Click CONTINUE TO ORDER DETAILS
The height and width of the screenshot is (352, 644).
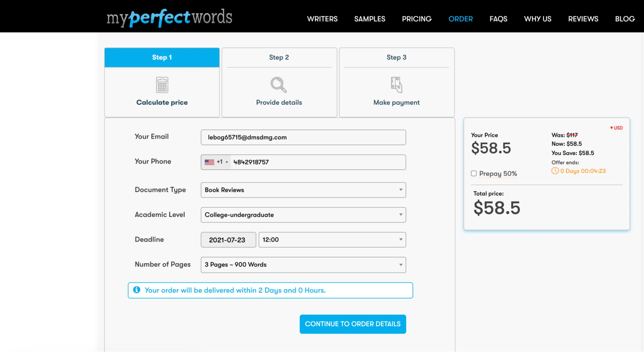tap(352, 324)
